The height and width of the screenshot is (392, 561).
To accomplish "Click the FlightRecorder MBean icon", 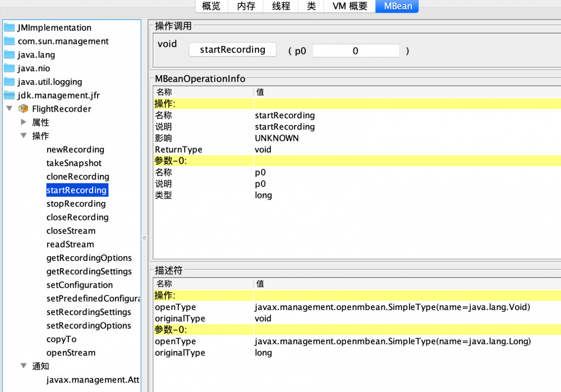I will pyautogui.click(x=23, y=109).
